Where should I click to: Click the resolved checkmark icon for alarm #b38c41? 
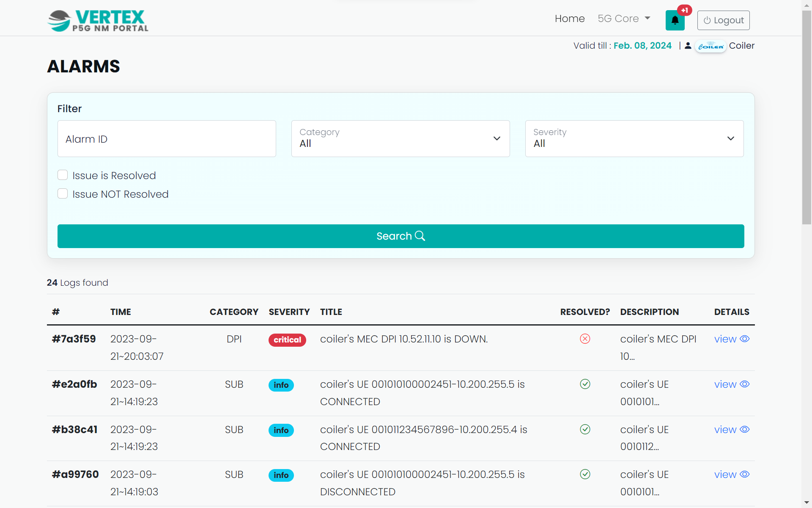pyautogui.click(x=585, y=429)
